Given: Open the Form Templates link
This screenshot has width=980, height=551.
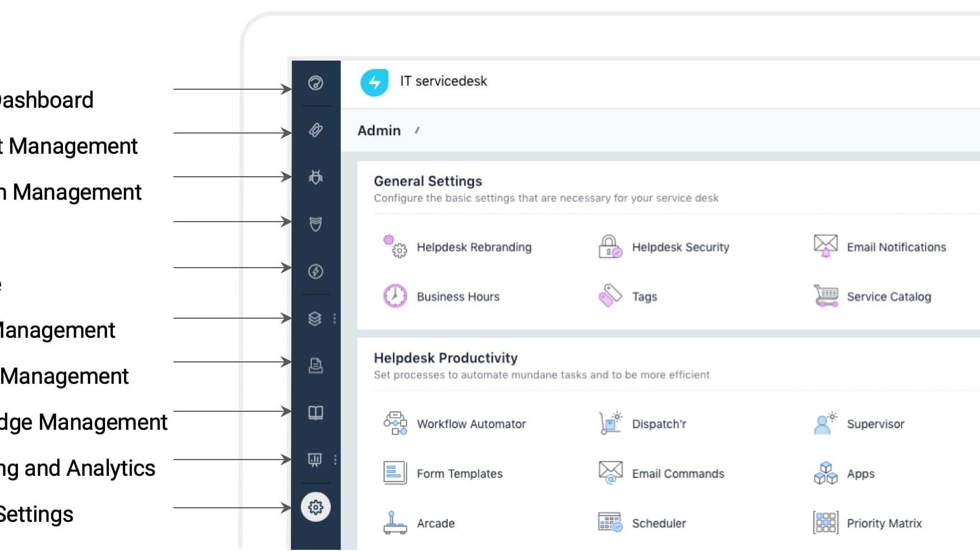Looking at the screenshot, I should click(x=459, y=474).
